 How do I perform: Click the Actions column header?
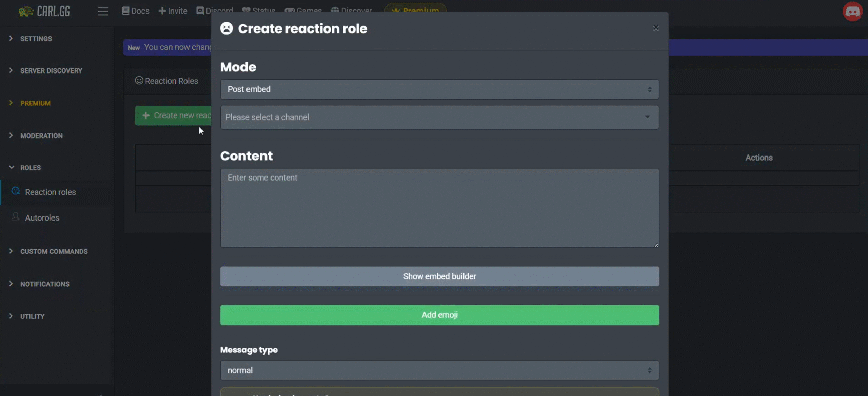(759, 158)
